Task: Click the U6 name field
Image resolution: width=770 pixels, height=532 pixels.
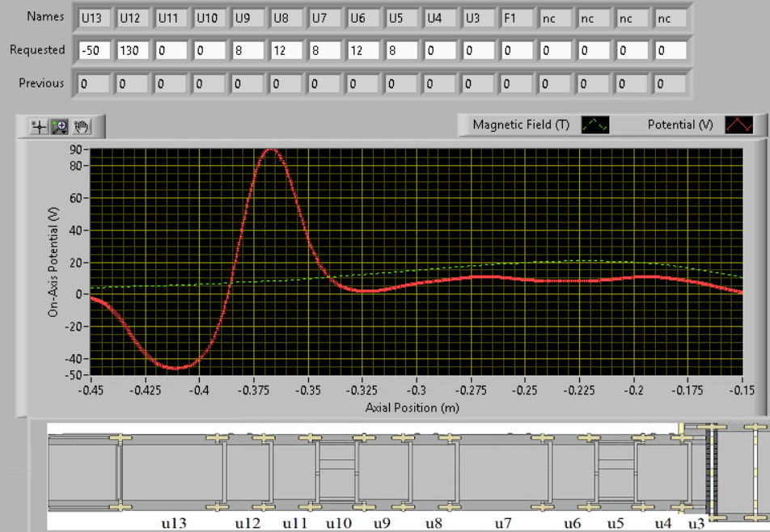Action: [x=363, y=18]
